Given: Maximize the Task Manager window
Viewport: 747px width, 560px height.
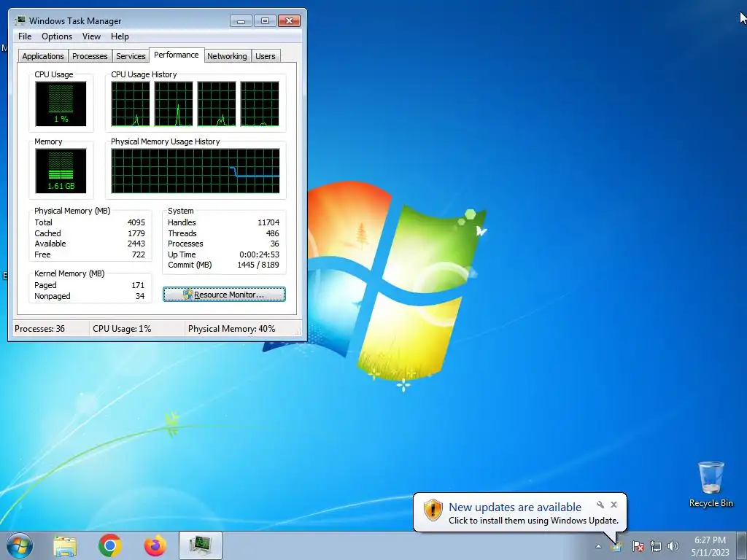Looking at the screenshot, I should pyautogui.click(x=265, y=21).
